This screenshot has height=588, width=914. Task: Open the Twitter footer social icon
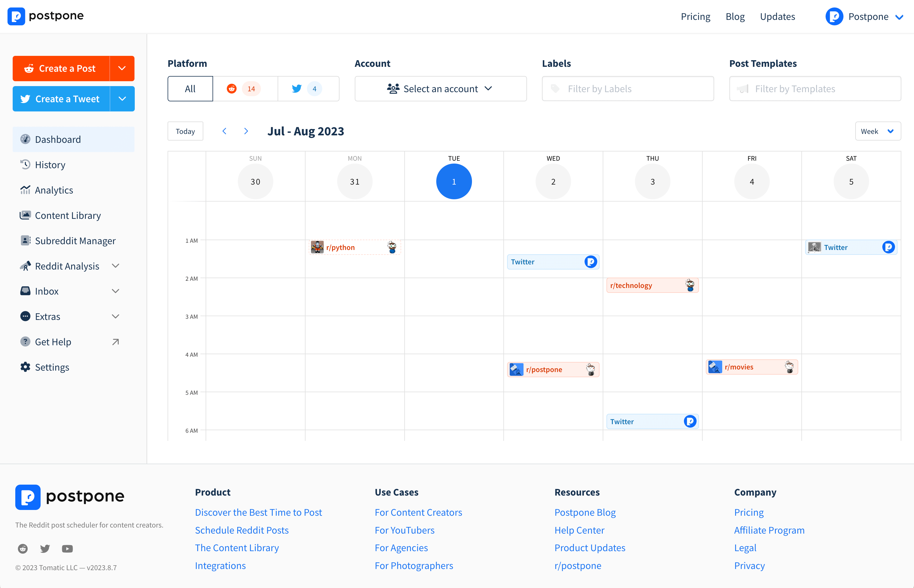pyautogui.click(x=45, y=549)
